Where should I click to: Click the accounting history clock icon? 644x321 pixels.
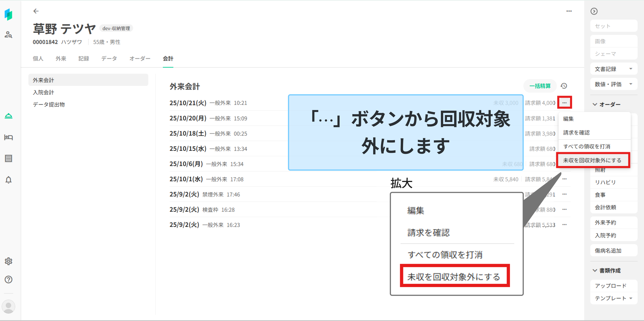564,86
